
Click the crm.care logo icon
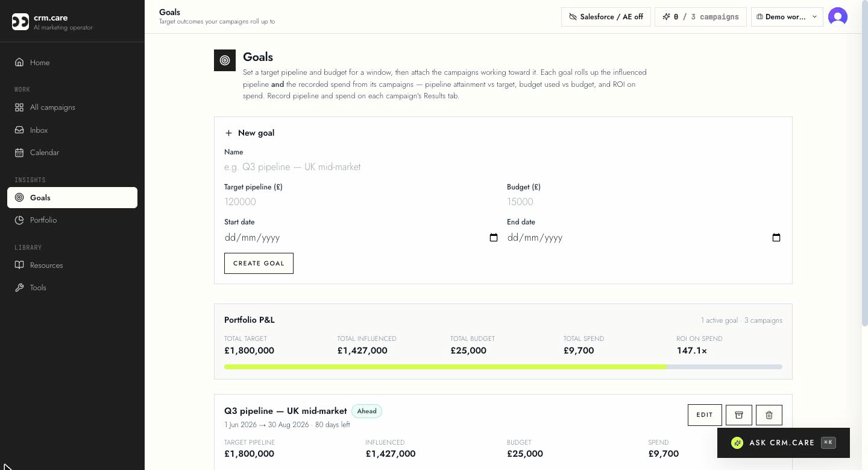point(20,22)
